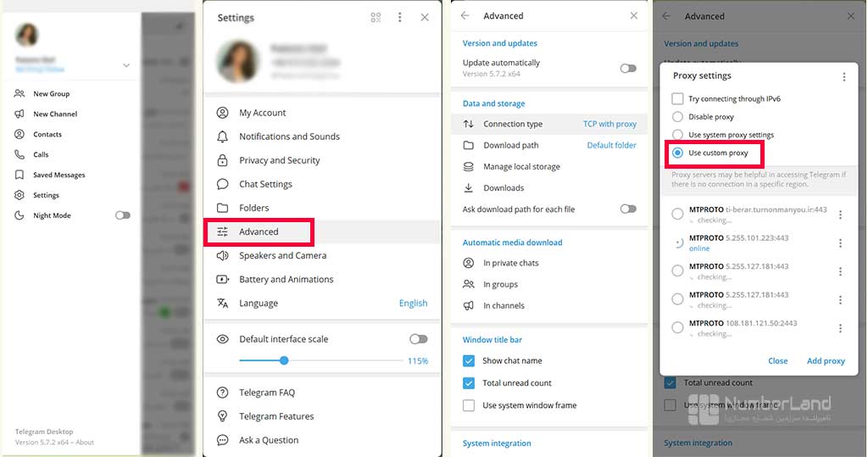Uncheck the Show chat name checkbox
Screen dimensions: 868x457
(x=468, y=360)
